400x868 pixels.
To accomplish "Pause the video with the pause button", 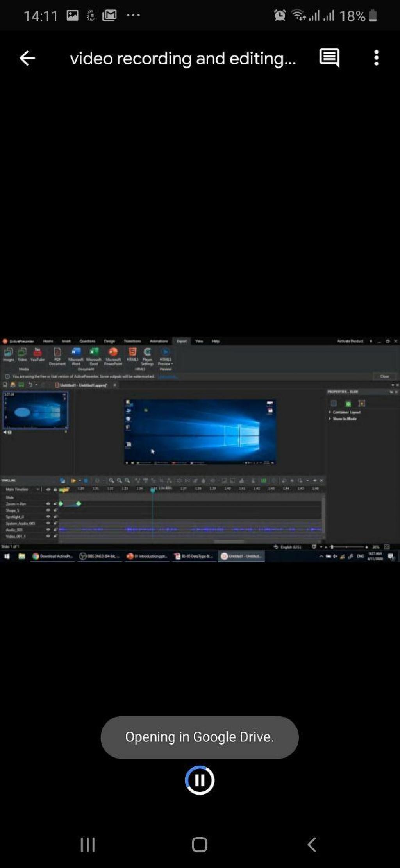I will pyautogui.click(x=200, y=780).
